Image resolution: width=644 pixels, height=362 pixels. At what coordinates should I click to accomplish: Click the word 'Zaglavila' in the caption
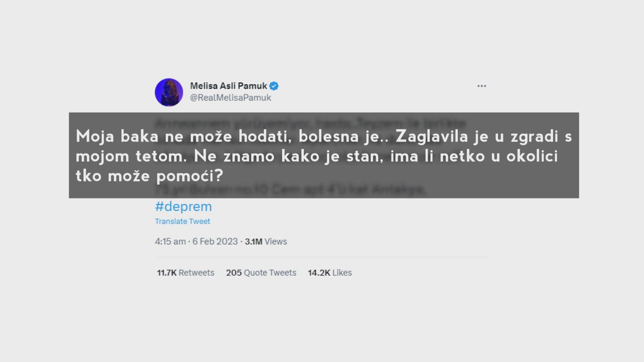tap(431, 137)
